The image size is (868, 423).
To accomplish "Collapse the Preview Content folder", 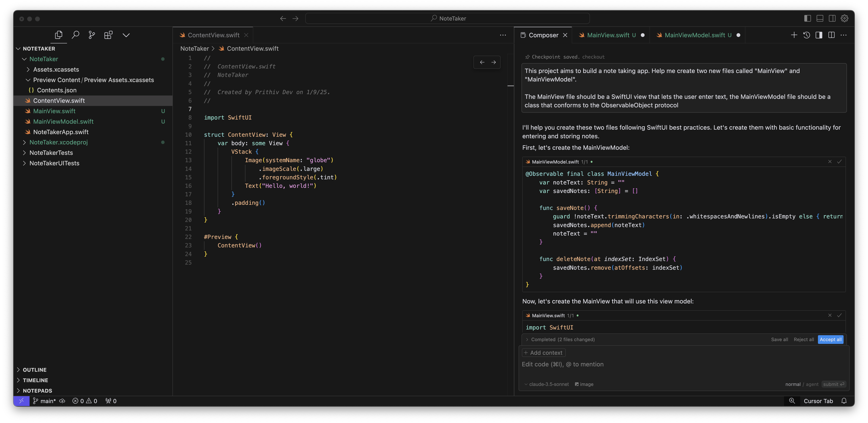I will [x=28, y=80].
